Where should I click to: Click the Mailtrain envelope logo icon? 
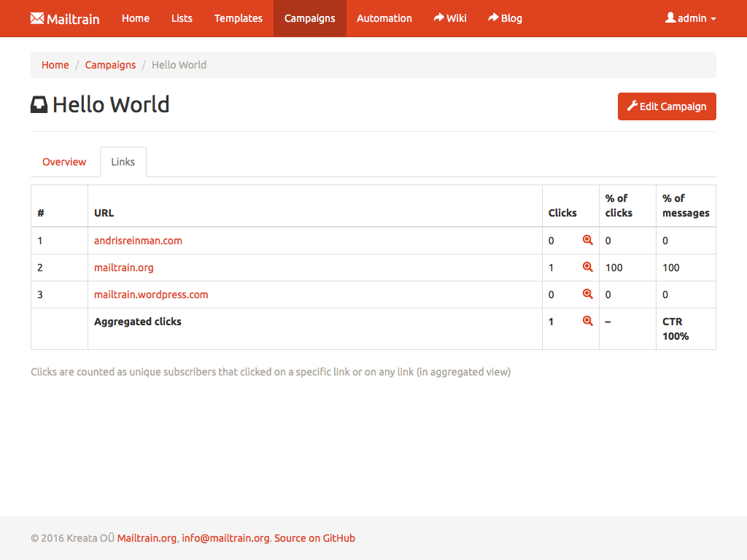tap(37, 18)
